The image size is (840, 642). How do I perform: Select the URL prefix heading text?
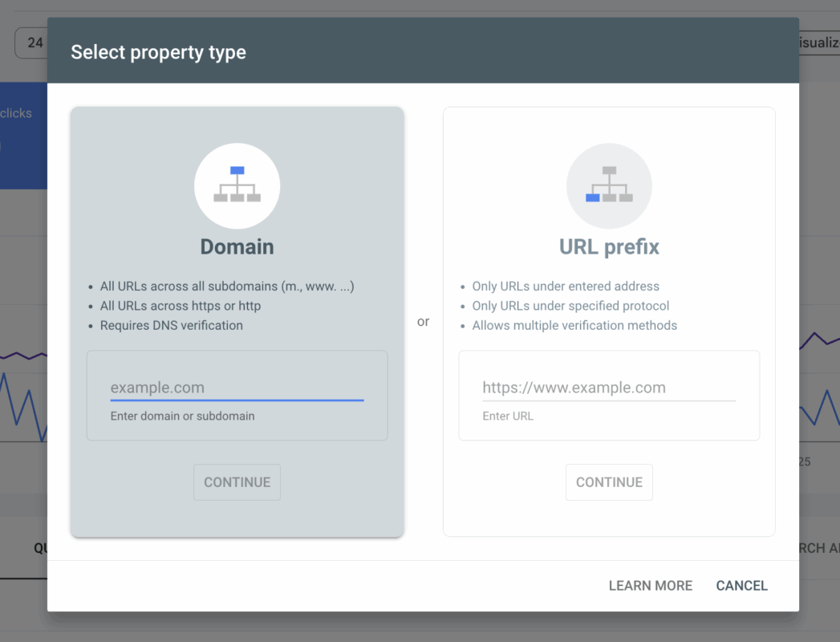point(609,246)
